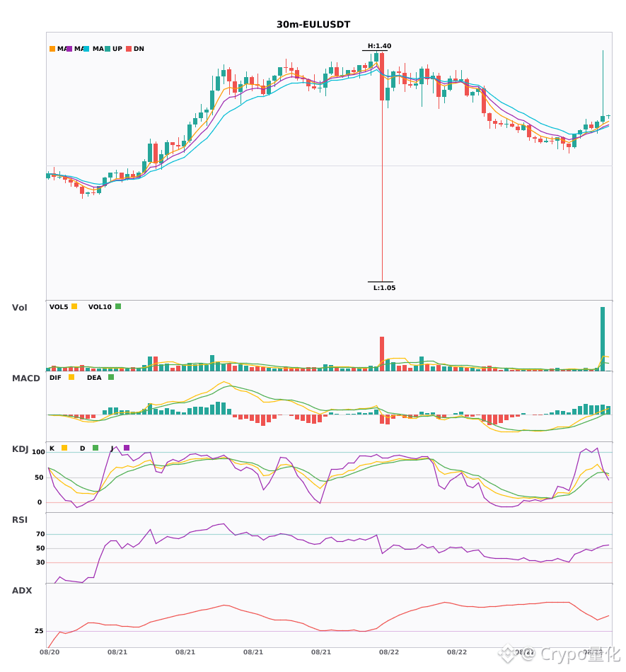The width and height of the screenshot is (626, 672).
Task: Click the long red candle wick to 1.05
Action: click(x=382, y=191)
